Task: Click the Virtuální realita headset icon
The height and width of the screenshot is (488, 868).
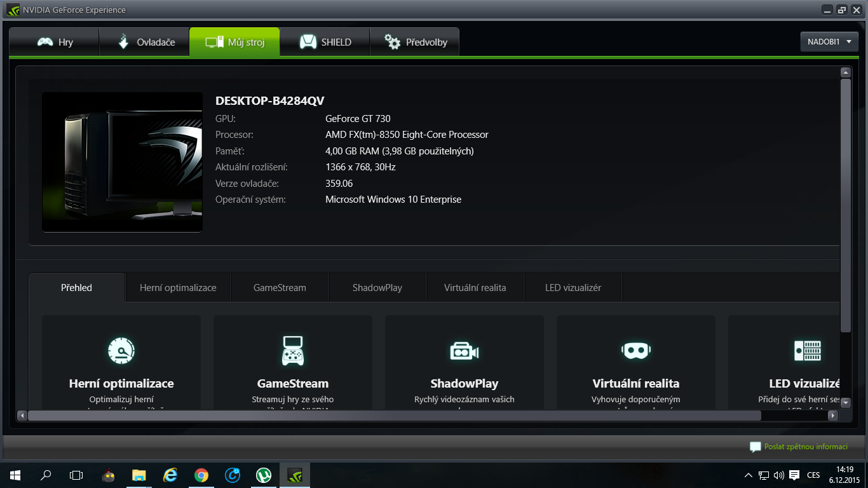Action: (x=635, y=350)
